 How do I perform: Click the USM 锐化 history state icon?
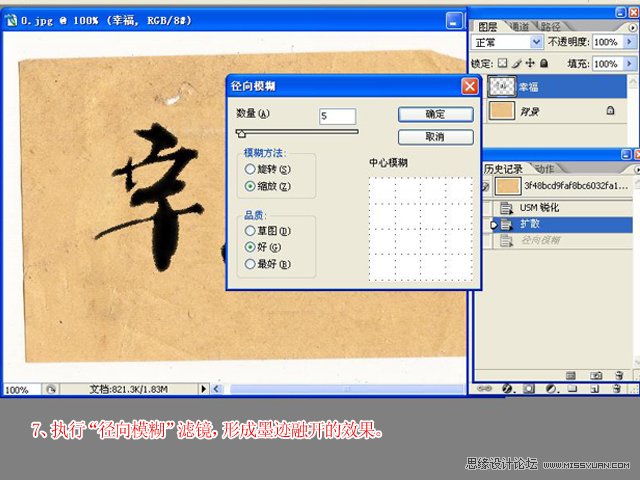(x=506, y=208)
